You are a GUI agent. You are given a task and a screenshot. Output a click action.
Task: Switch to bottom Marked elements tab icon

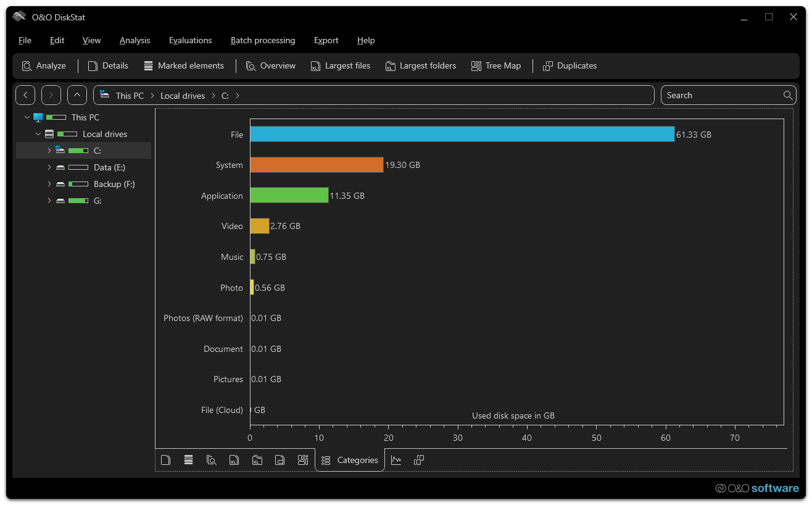point(189,460)
